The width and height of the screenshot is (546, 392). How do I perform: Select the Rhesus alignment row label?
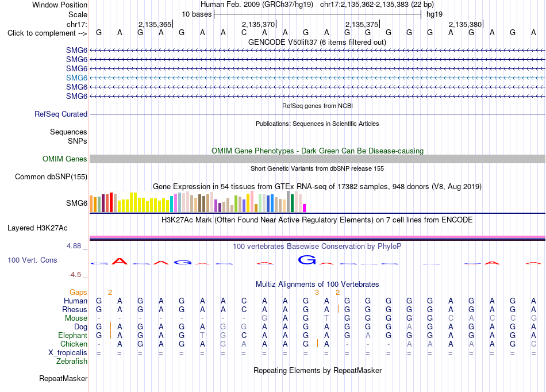click(x=75, y=309)
